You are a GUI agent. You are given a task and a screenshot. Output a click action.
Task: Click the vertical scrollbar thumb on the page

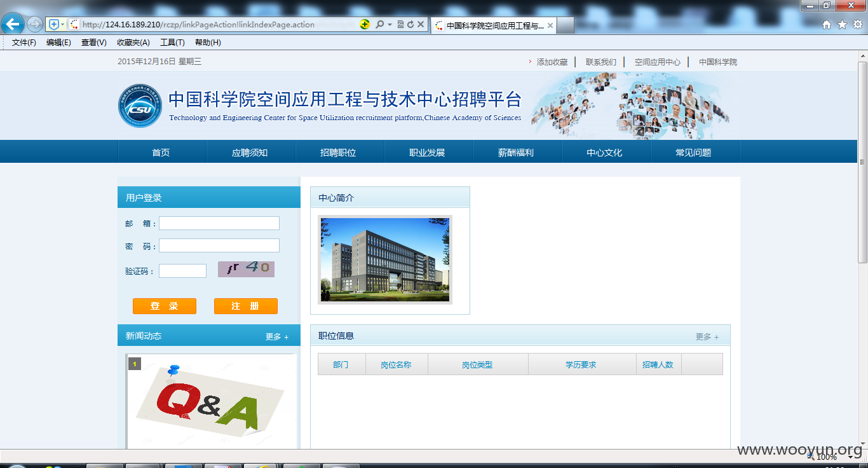(x=862, y=162)
